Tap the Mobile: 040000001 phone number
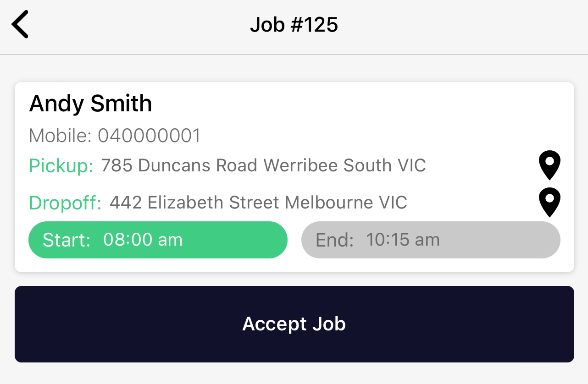The height and width of the screenshot is (384, 588). click(115, 136)
